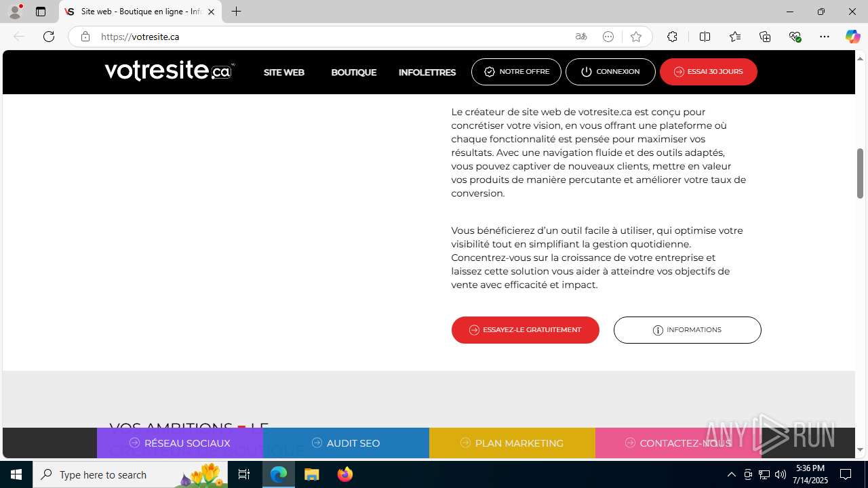The height and width of the screenshot is (488, 868).
Task: Click INFORMATIONS button
Action: click(688, 330)
